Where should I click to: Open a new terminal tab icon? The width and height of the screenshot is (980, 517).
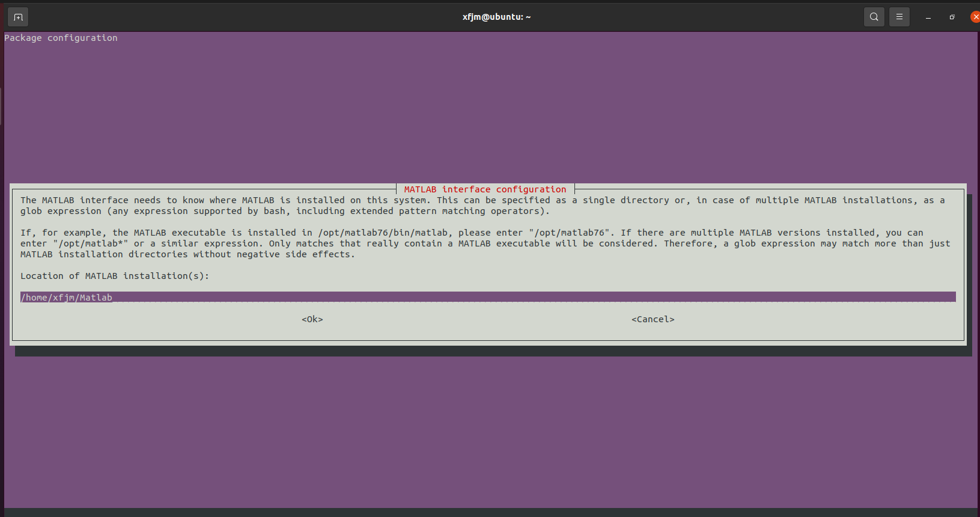pyautogui.click(x=18, y=17)
